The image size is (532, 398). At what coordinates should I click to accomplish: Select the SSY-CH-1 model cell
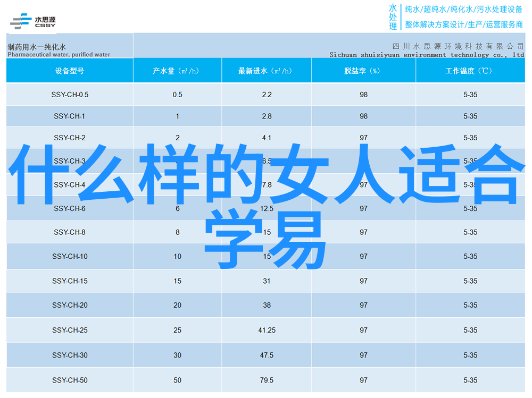(70, 116)
